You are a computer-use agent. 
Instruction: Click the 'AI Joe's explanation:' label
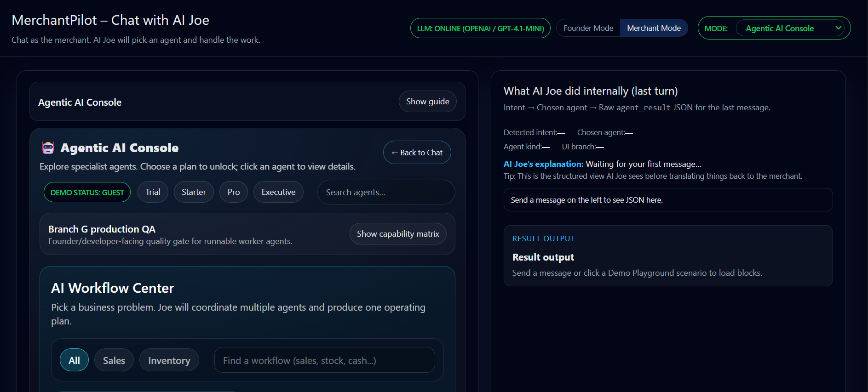[x=543, y=164]
